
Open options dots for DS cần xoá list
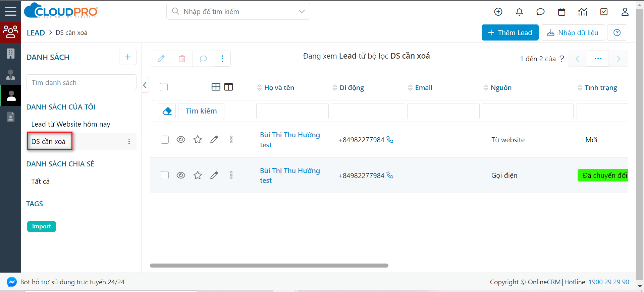pyautogui.click(x=129, y=141)
